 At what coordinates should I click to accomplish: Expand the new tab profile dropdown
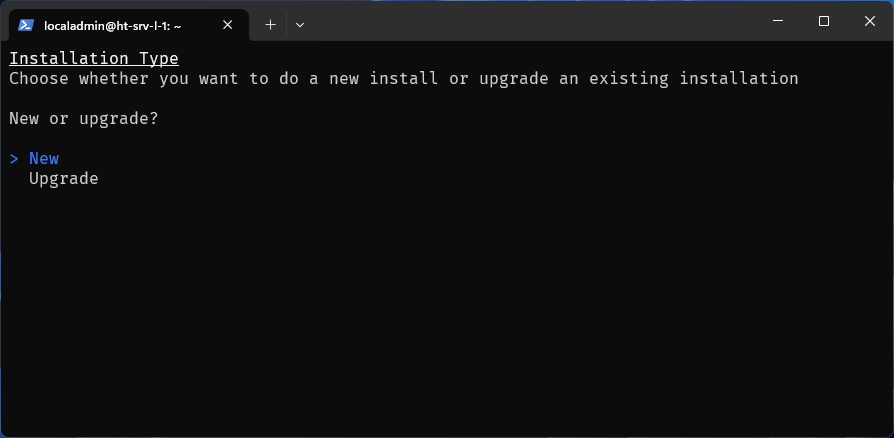pyautogui.click(x=299, y=24)
